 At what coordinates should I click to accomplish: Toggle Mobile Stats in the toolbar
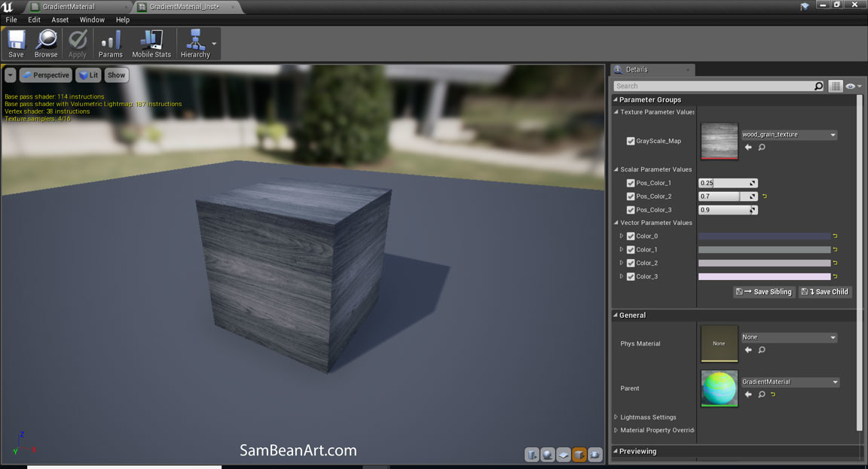pos(151,44)
